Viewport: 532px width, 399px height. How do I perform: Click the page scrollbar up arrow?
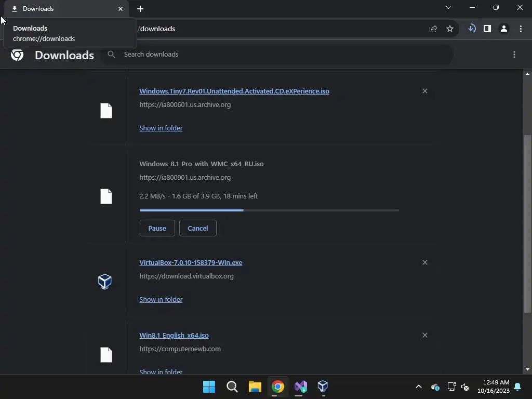pyautogui.click(x=527, y=74)
